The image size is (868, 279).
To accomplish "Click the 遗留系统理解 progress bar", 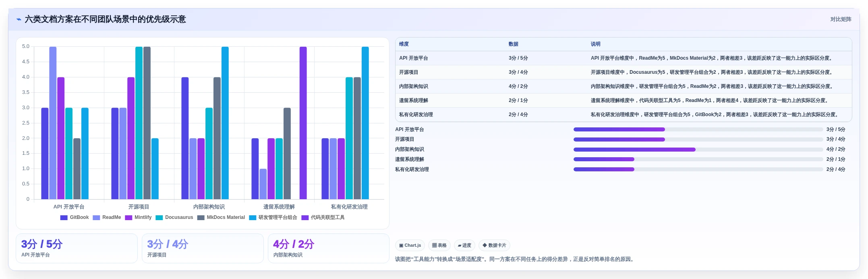I will (x=698, y=160).
